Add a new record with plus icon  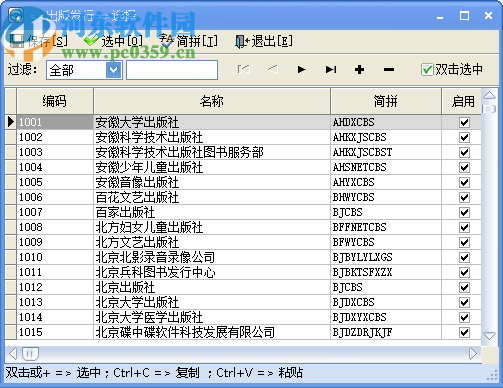coord(359,70)
